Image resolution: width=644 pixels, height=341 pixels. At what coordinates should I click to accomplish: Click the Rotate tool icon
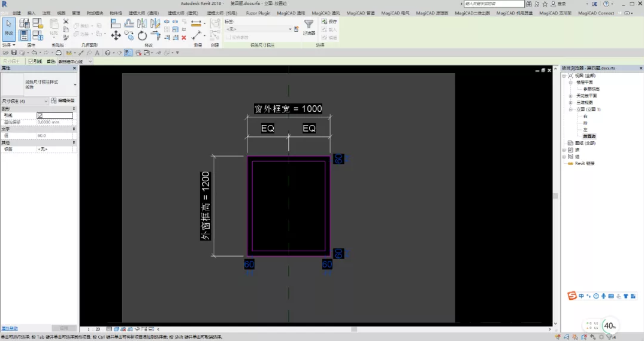coord(142,36)
